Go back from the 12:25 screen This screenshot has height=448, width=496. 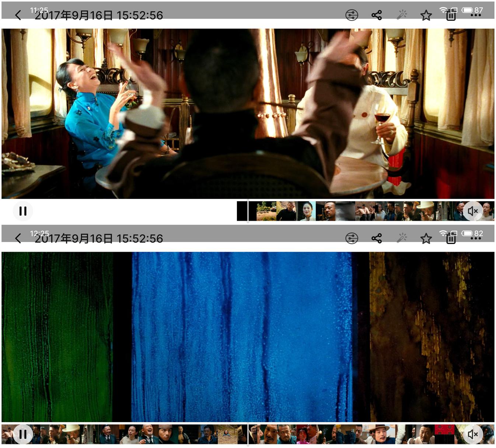18,238
